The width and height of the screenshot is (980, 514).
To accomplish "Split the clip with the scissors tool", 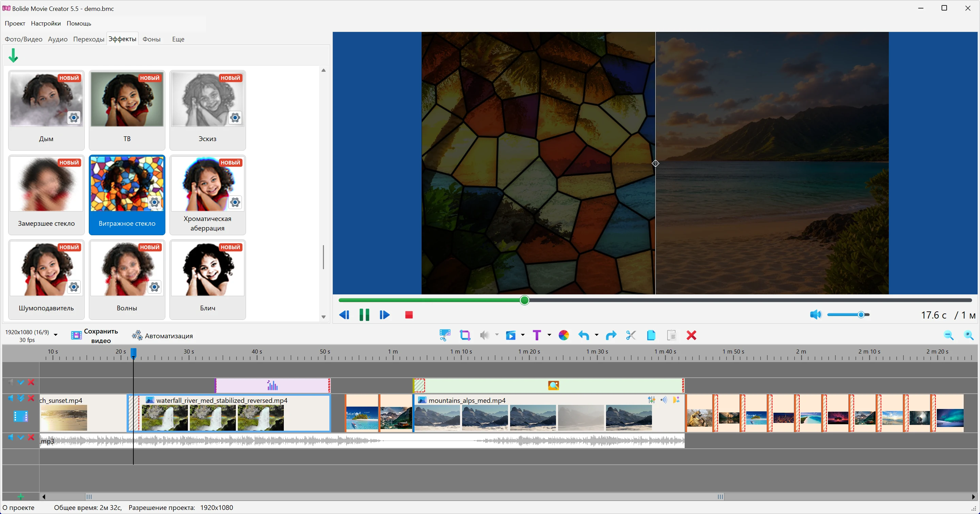I will 631,335.
